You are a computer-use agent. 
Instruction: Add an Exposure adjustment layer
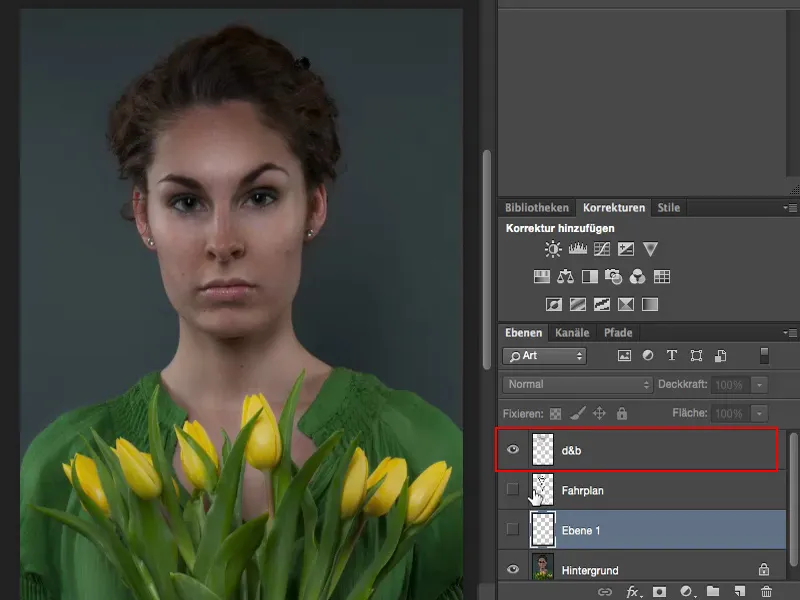tap(626, 249)
